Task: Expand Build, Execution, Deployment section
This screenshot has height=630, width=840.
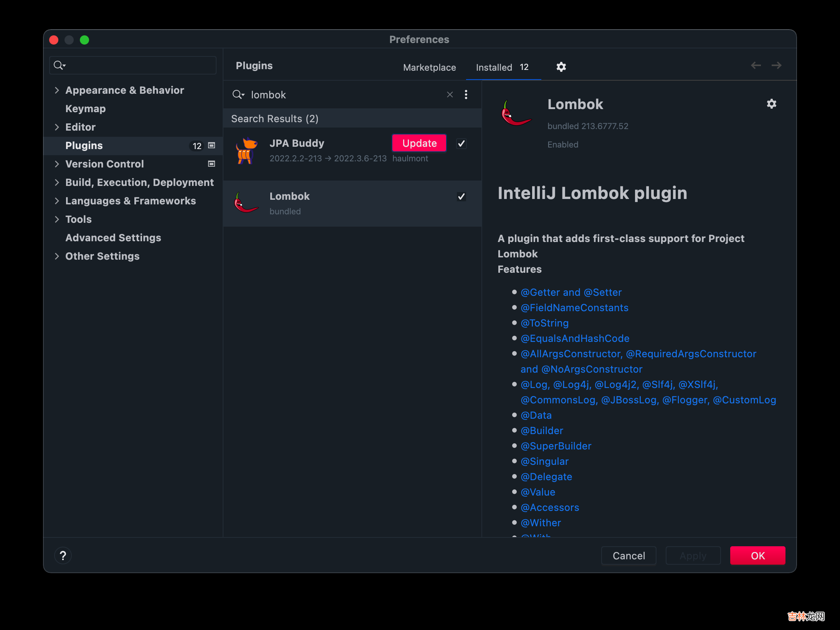Action: [x=57, y=182]
